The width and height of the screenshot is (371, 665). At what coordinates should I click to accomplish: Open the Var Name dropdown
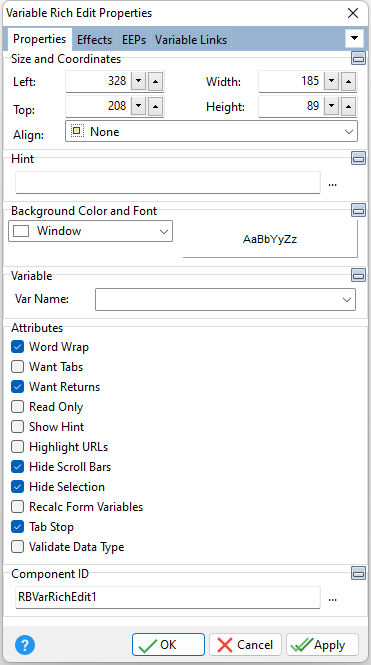tap(225, 299)
